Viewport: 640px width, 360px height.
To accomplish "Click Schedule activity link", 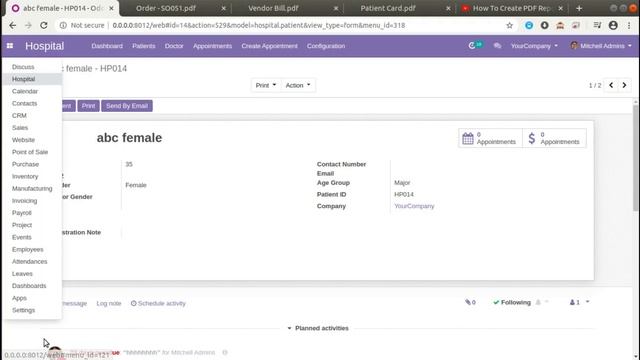I will pos(158,304).
